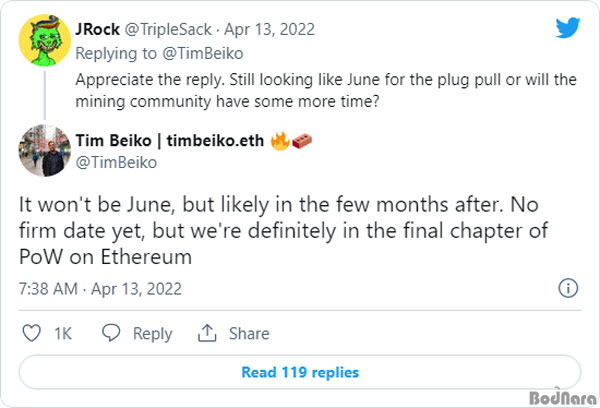Open the JRock display name

coord(97,29)
